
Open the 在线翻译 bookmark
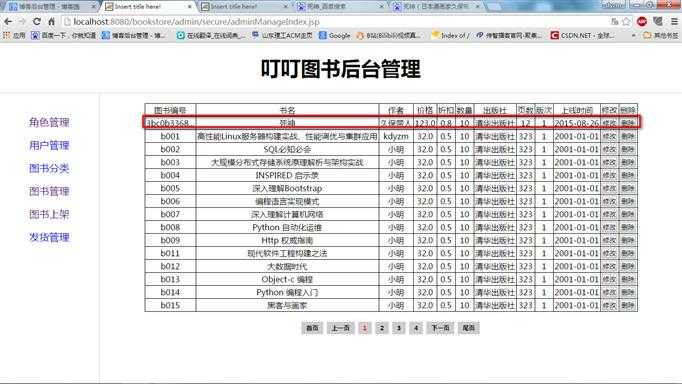pos(211,35)
